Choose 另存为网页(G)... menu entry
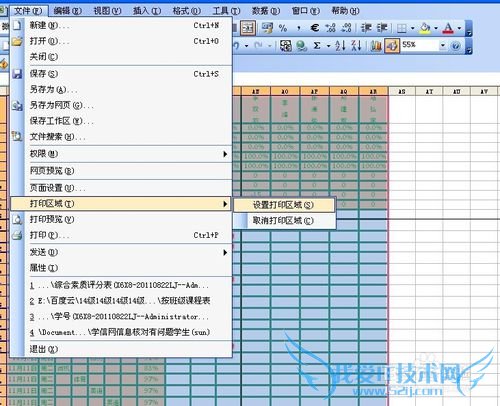Screen dimensions: 500x406 point(121,105)
